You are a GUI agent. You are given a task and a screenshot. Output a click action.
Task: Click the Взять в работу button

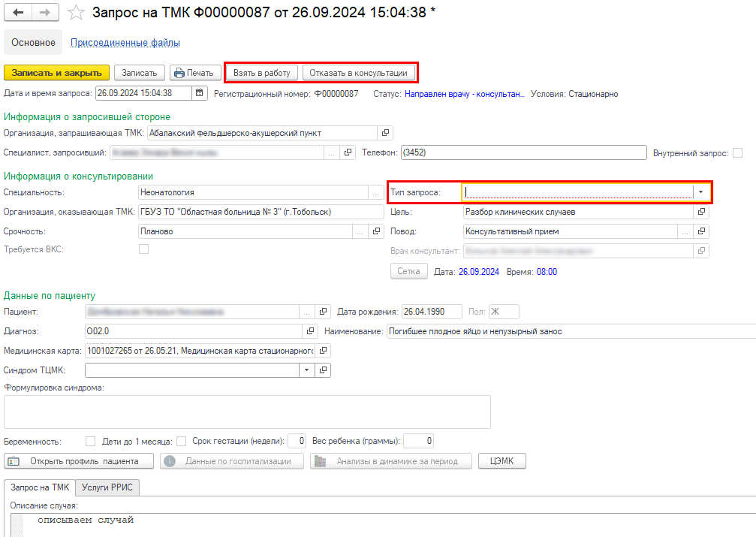pyautogui.click(x=261, y=73)
